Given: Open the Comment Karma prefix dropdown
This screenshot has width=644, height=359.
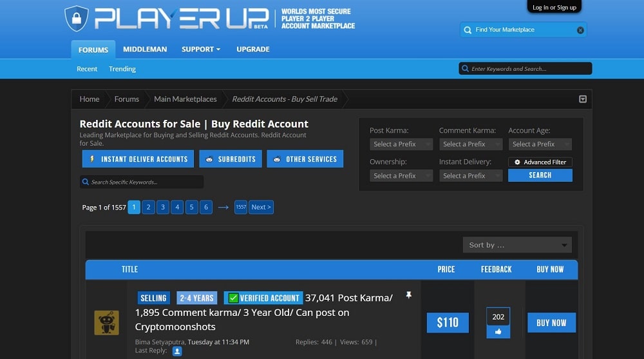Looking at the screenshot, I should 471,144.
